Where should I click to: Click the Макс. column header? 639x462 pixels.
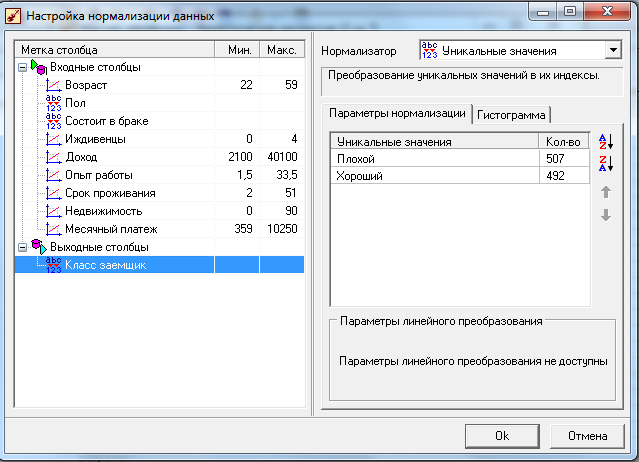pos(282,50)
